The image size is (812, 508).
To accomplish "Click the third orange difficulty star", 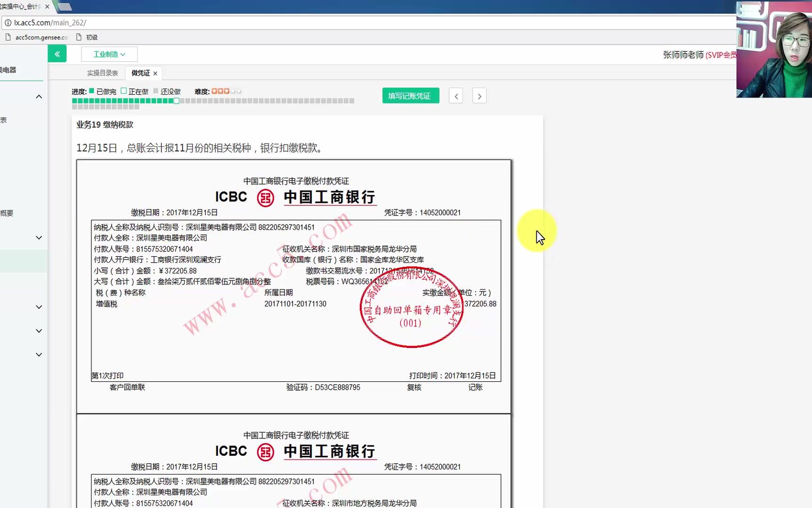I will 226,91.
